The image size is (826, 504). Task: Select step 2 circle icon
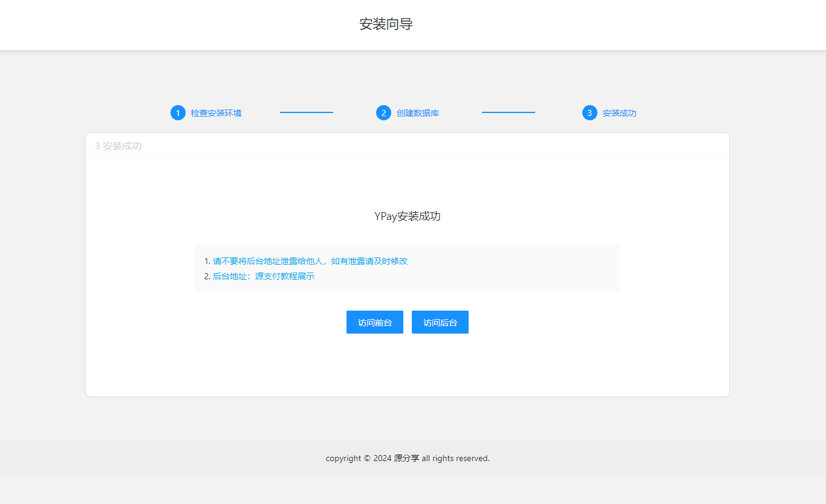[x=383, y=113]
